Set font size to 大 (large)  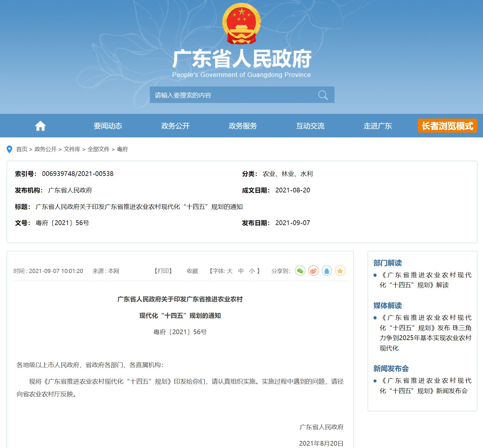click(x=230, y=271)
